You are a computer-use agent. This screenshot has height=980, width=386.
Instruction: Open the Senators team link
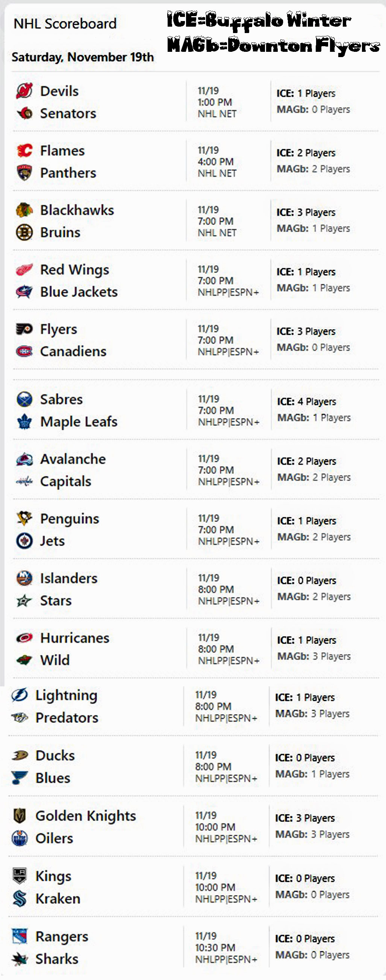(68, 113)
